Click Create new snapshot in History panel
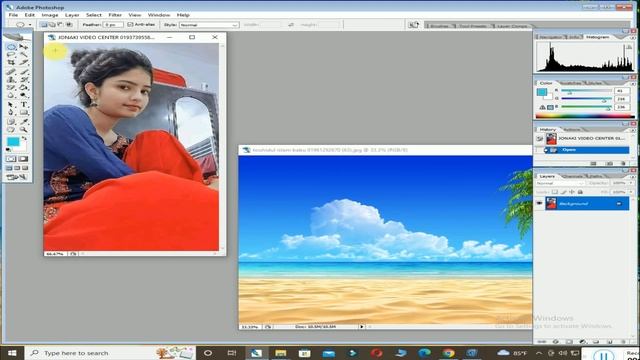Image resolution: width=640 pixels, height=360 pixels. [x=609, y=163]
